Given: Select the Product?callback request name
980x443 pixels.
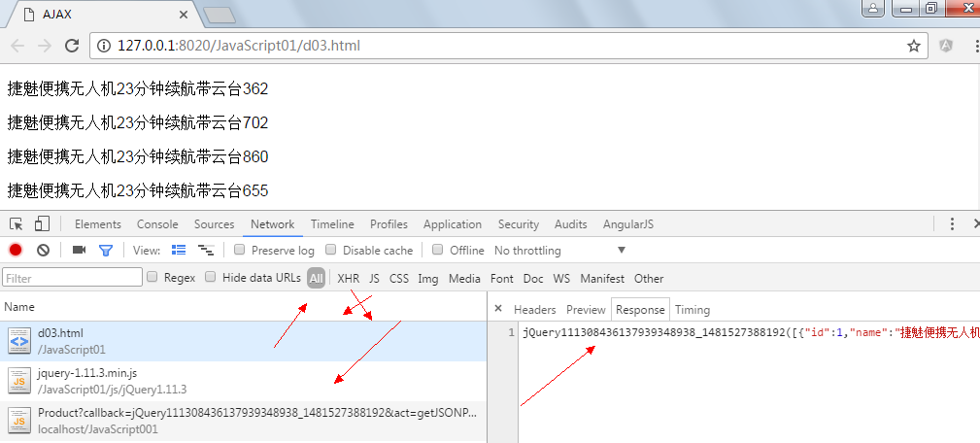Looking at the screenshot, I should 257,413.
